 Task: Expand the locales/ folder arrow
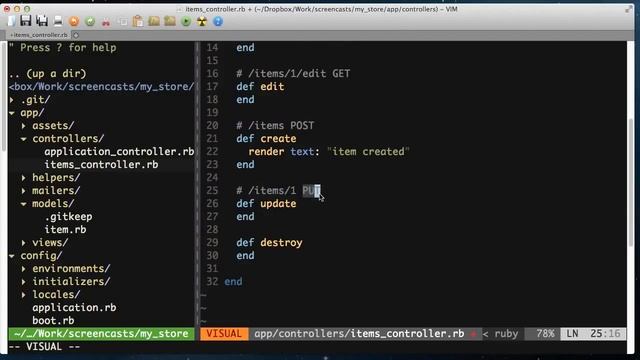(x=24, y=295)
